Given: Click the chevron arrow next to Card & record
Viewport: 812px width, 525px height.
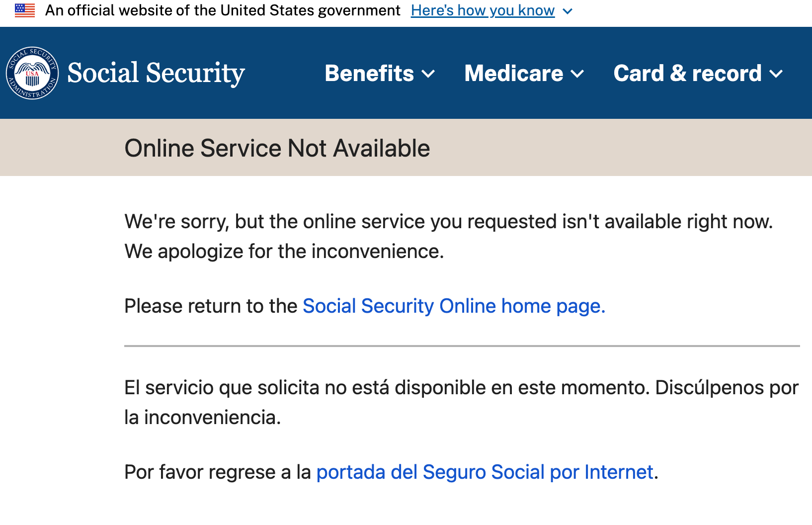Looking at the screenshot, I should [776, 74].
